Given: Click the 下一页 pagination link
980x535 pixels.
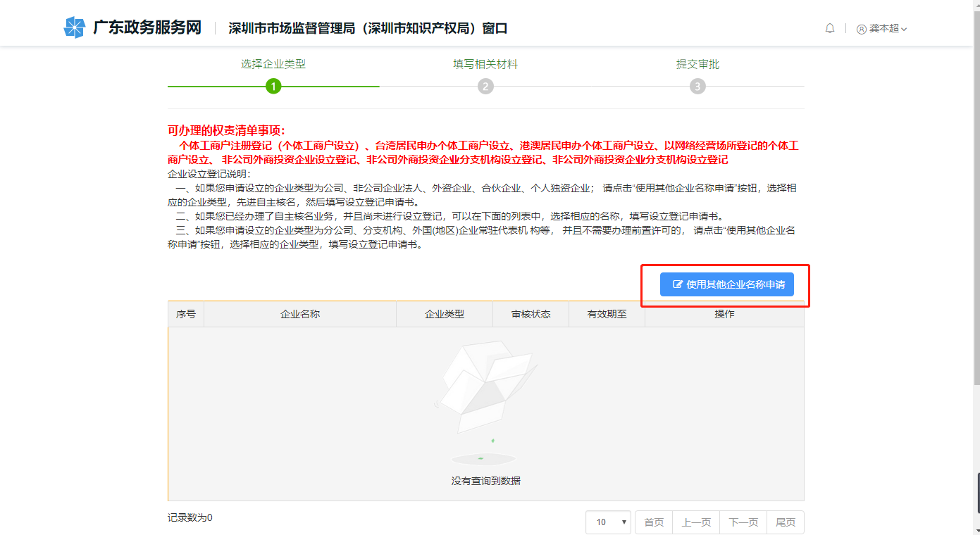Looking at the screenshot, I should [x=743, y=522].
